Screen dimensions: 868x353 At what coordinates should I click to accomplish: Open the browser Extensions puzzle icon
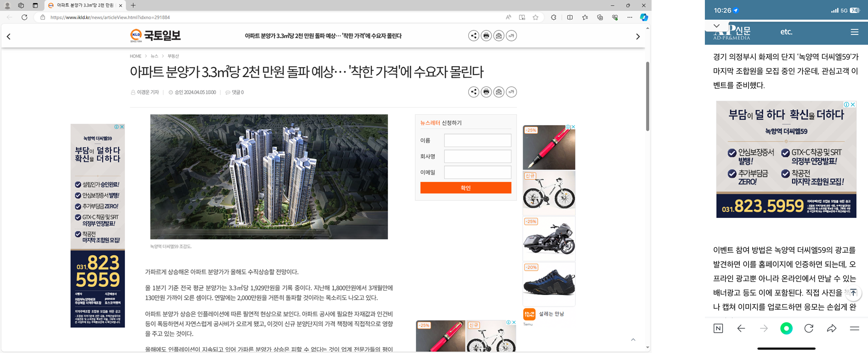[553, 17]
